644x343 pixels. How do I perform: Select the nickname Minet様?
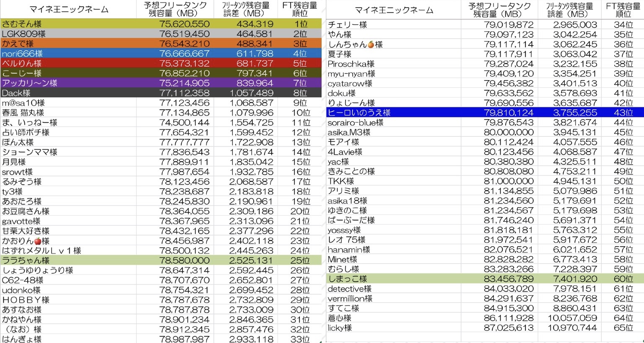click(x=343, y=259)
